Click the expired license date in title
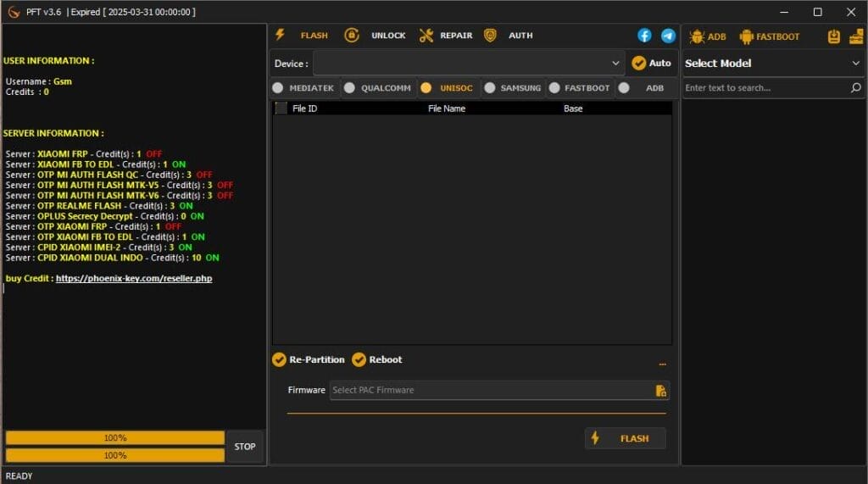The height and width of the screenshot is (484, 868). click(x=151, y=12)
